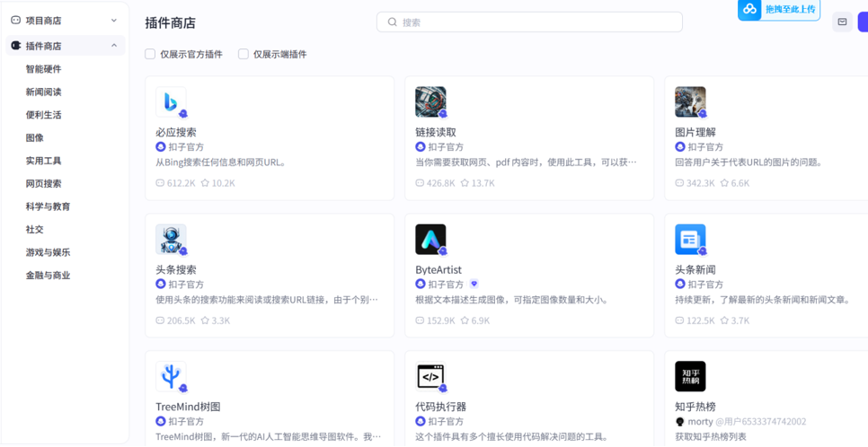Focus the 搜索 input field
This screenshot has width=868, height=447.
click(529, 22)
